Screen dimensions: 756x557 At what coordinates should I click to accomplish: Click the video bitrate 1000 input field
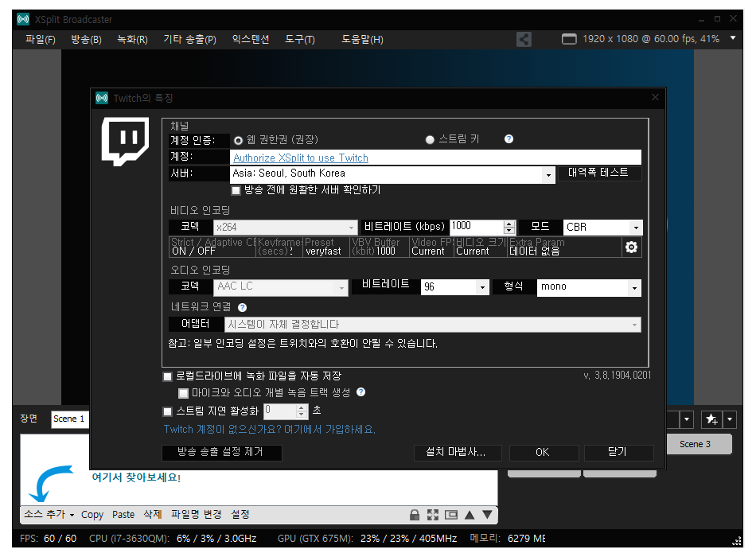pyautogui.click(x=477, y=227)
